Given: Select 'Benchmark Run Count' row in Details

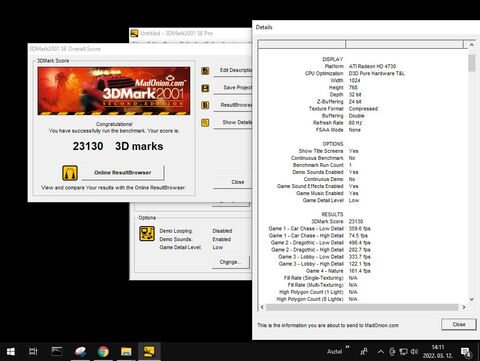Looking at the screenshot, I should pos(322,165).
